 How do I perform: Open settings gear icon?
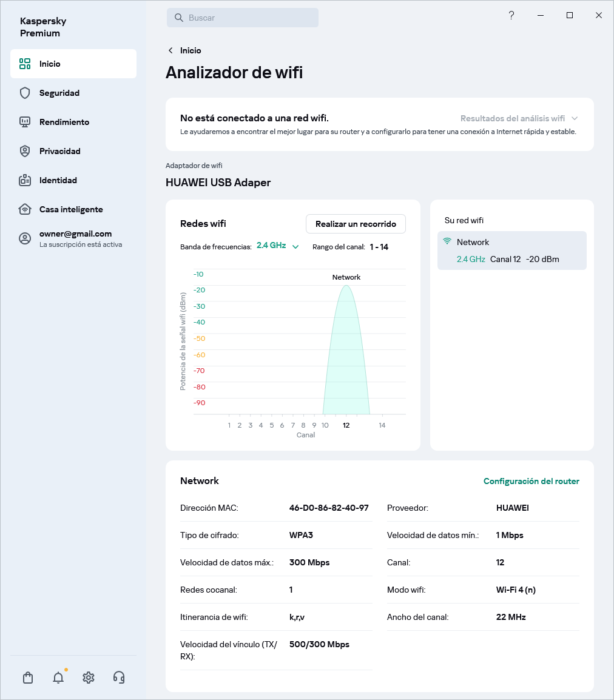coord(89,678)
